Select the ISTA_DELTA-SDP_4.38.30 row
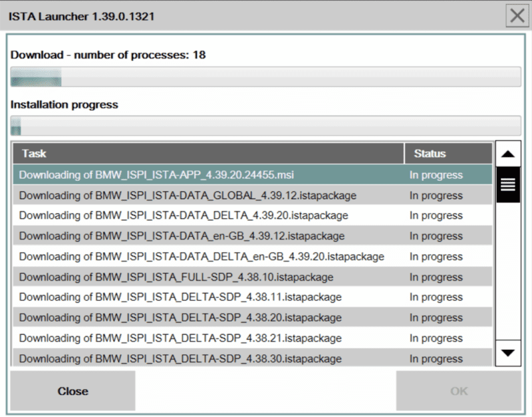The height and width of the screenshot is (417, 532). [253, 358]
